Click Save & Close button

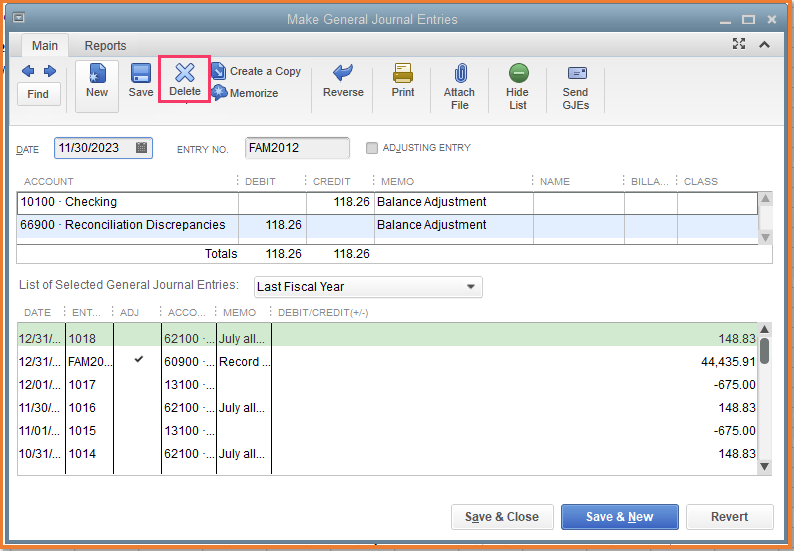pos(502,517)
